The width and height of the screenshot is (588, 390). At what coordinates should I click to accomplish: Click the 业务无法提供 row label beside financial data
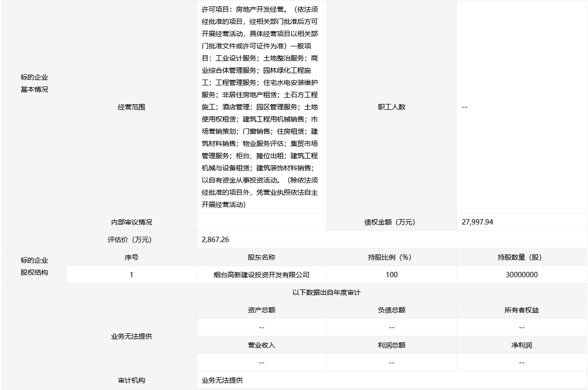(x=132, y=336)
